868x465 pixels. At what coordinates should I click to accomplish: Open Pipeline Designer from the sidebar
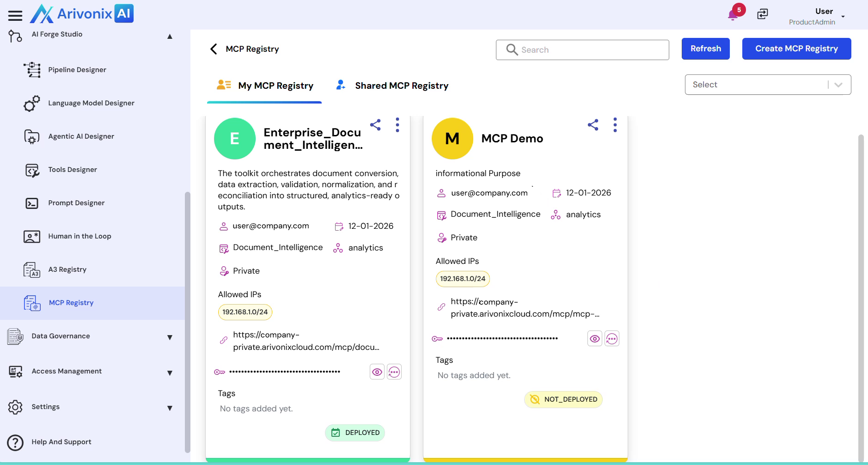(x=77, y=70)
